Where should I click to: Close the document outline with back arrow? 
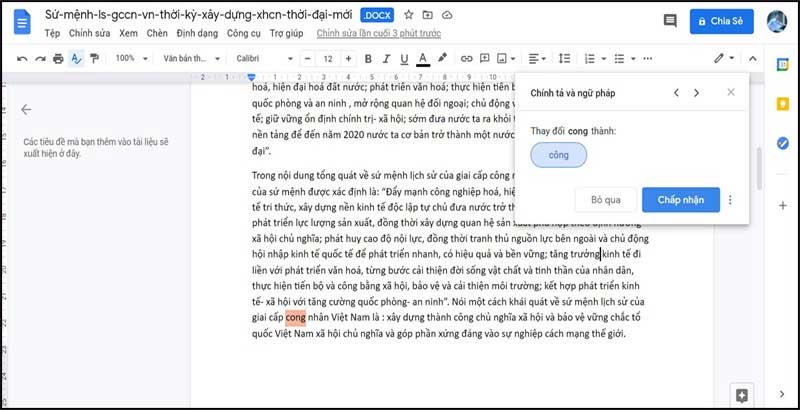26,110
